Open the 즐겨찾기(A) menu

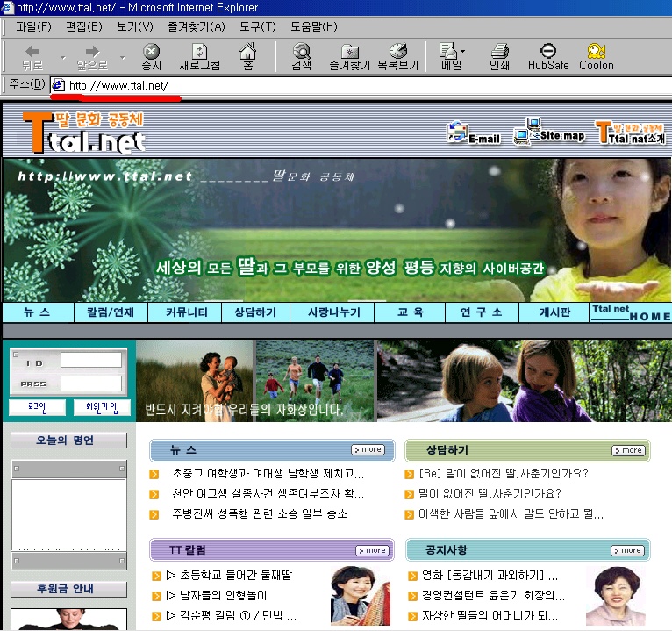coord(197,27)
